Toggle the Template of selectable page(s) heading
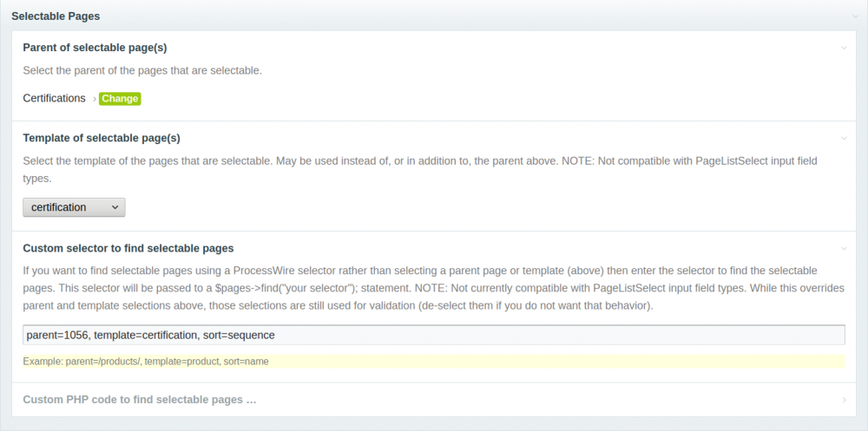This screenshot has width=868, height=431. pos(101,138)
